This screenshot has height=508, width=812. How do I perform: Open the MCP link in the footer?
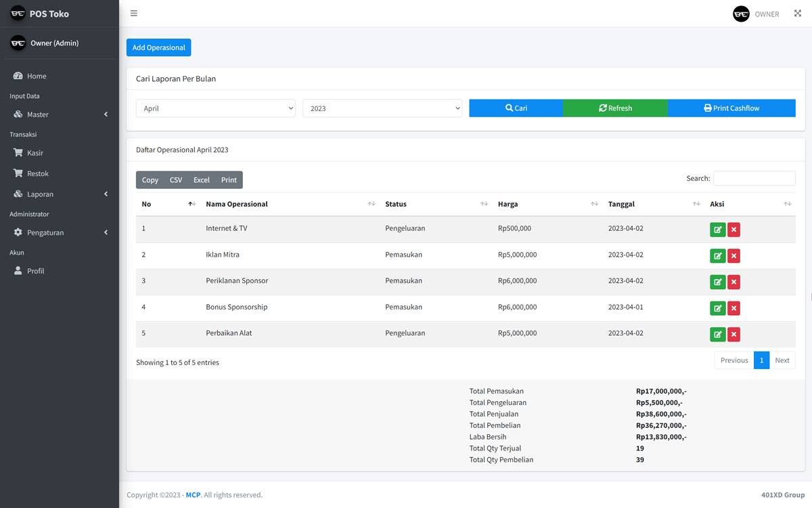pos(193,495)
